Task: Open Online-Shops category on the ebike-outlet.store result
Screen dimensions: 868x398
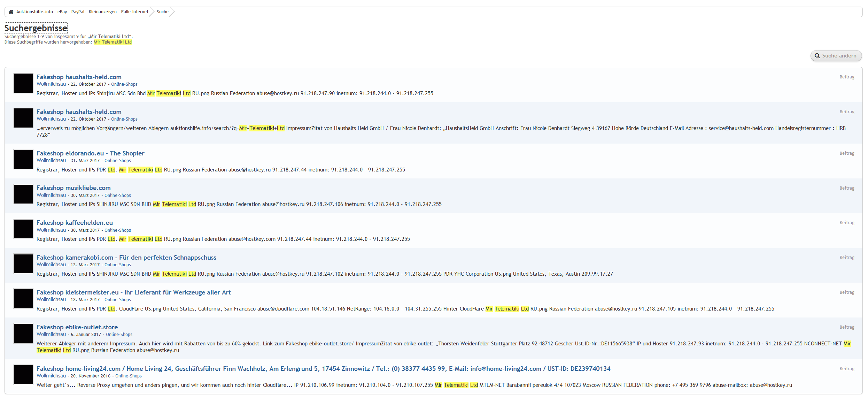Action: (x=119, y=335)
